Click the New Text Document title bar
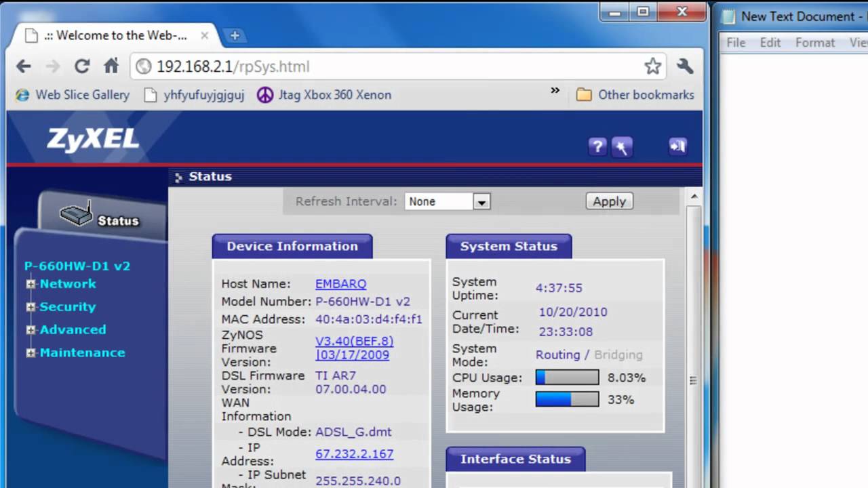Image resolution: width=868 pixels, height=488 pixels. [x=793, y=16]
